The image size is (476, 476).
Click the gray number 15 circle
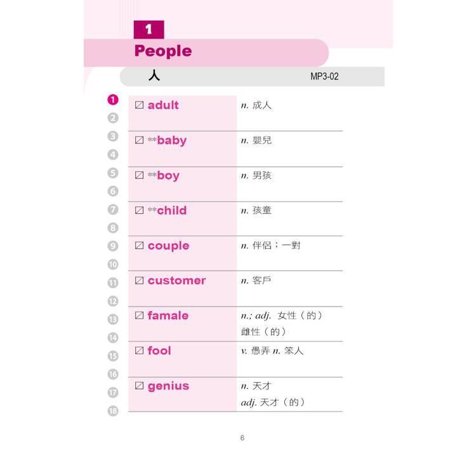click(x=112, y=356)
